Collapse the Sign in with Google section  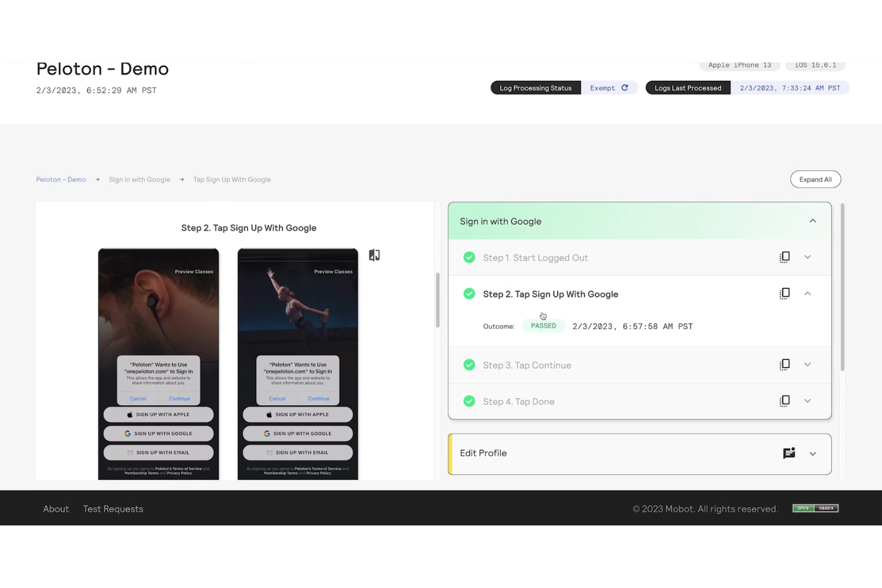(x=813, y=220)
